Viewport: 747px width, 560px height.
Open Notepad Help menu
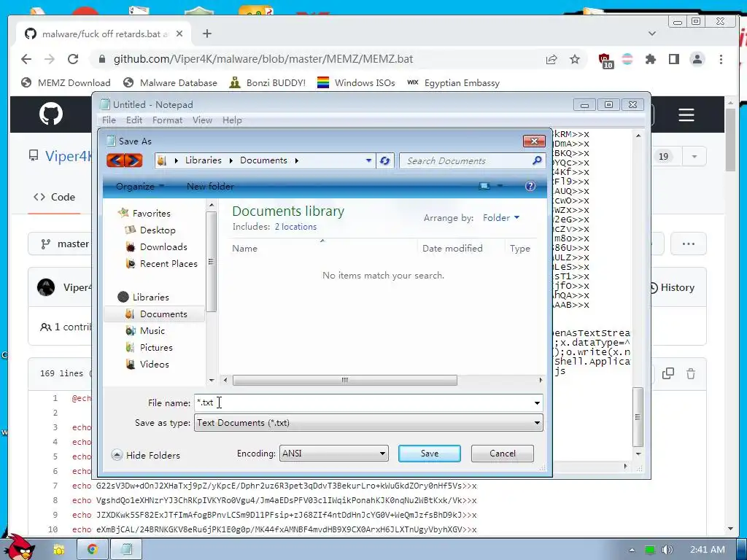232,120
